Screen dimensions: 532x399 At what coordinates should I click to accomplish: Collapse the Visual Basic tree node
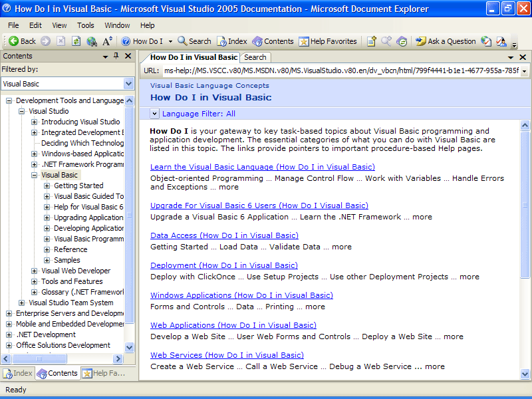(x=35, y=175)
